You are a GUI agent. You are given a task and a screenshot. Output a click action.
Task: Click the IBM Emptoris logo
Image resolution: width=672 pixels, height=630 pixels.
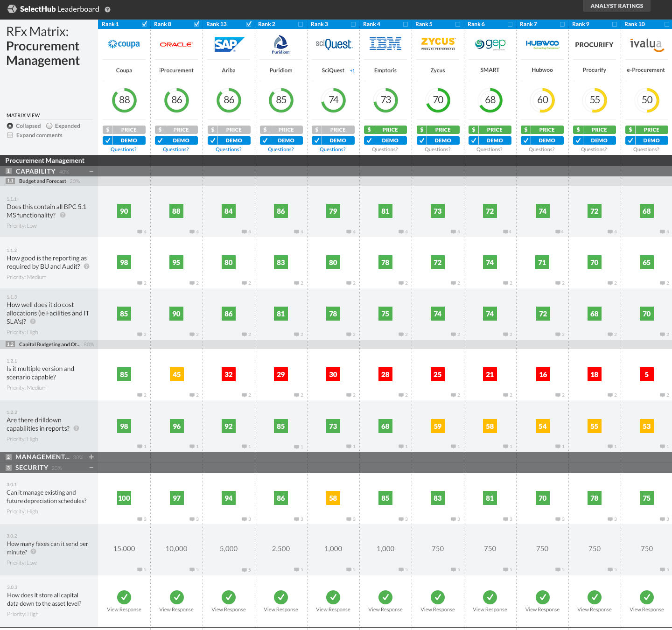click(x=385, y=44)
